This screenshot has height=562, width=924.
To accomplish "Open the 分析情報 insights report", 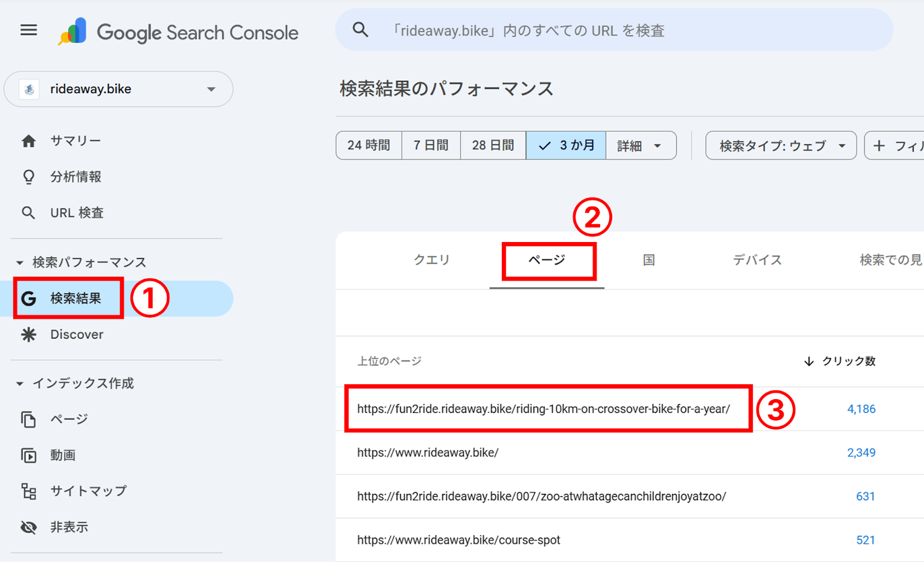I will [x=76, y=177].
